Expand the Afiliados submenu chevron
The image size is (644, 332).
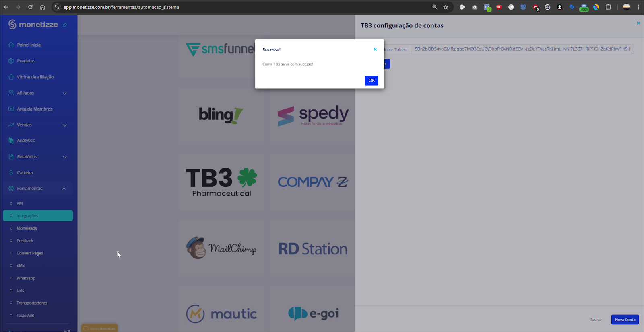65,93
